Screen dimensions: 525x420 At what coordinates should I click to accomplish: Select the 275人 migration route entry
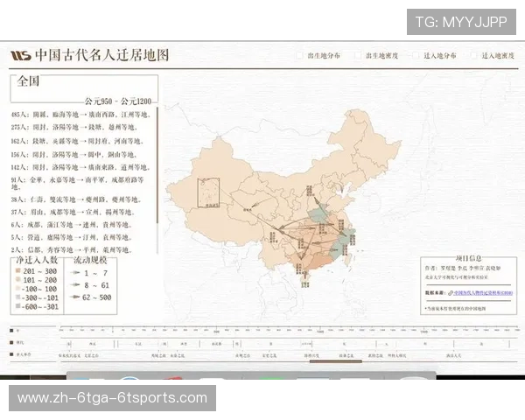(80, 127)
